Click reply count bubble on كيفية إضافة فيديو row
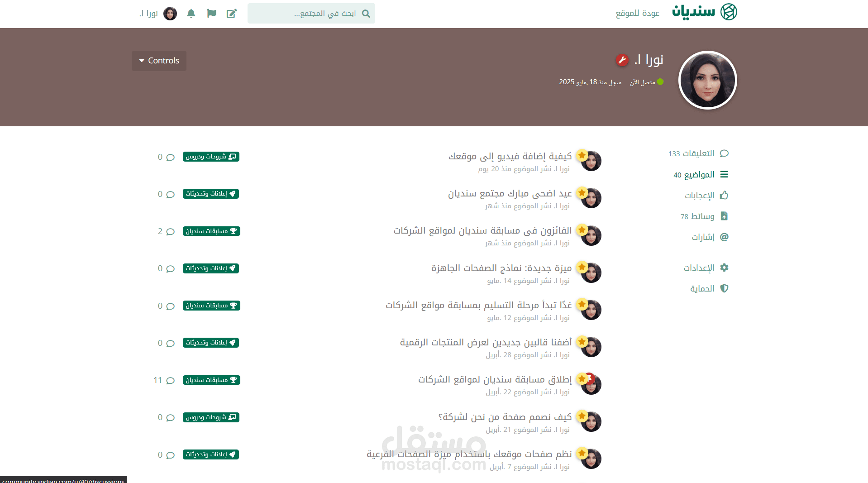Image resolution: width=868 pixels, height=483 pixels. [166, 157]
